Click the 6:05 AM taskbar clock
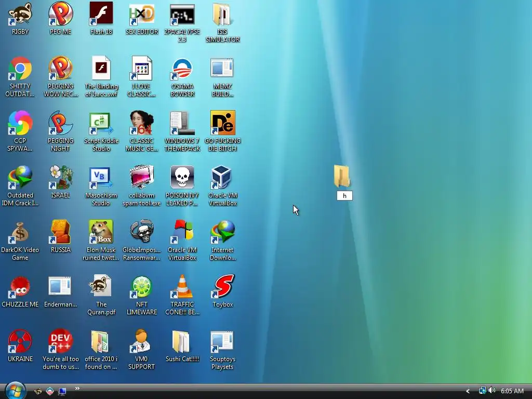This screenshot has width=532, height=399. pyautogui.click(x=512, y=391)
